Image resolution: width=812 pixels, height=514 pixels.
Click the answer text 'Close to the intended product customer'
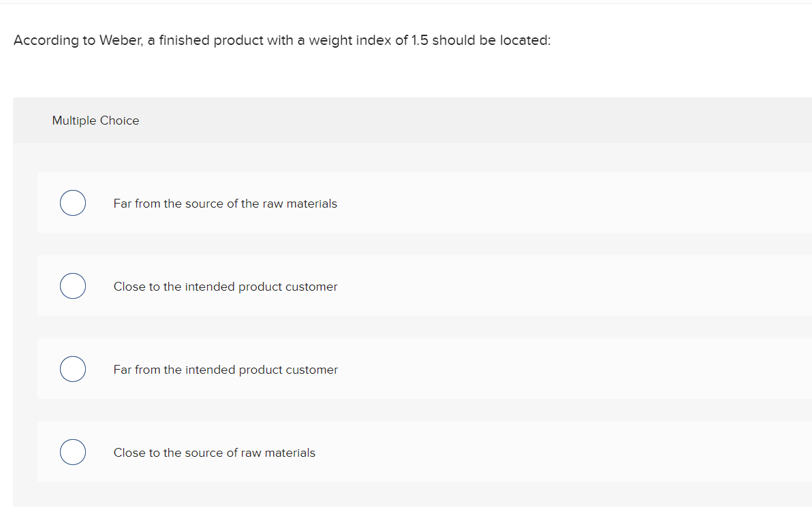tap(225, 286)
